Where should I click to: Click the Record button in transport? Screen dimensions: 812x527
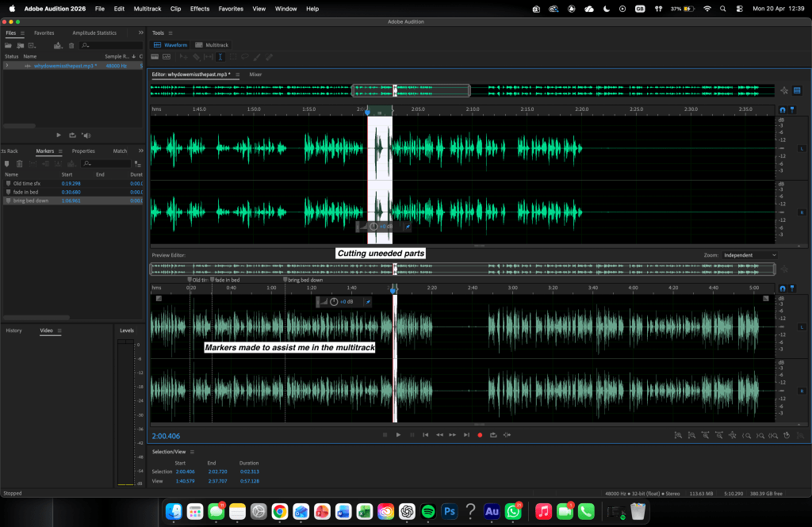tap(479, 434)
